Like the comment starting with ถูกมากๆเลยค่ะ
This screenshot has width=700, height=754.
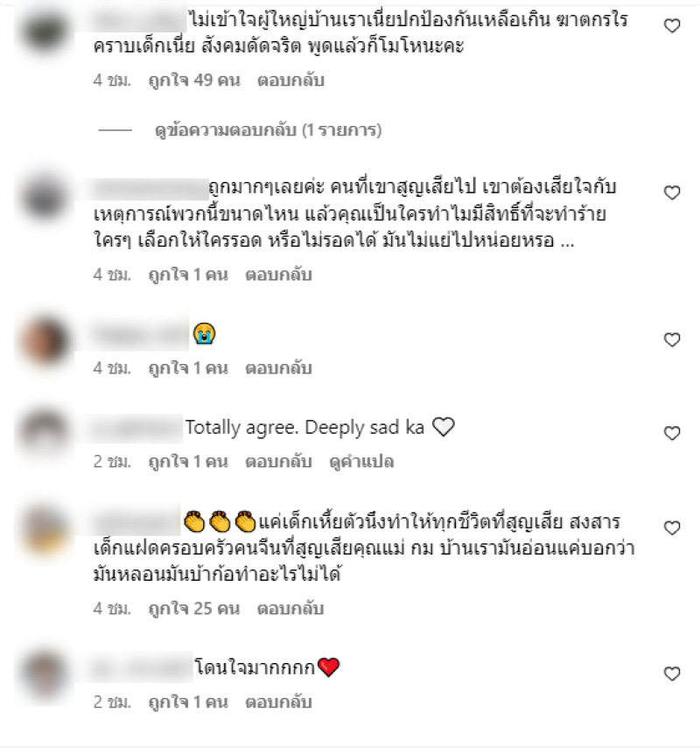point(672,192)
